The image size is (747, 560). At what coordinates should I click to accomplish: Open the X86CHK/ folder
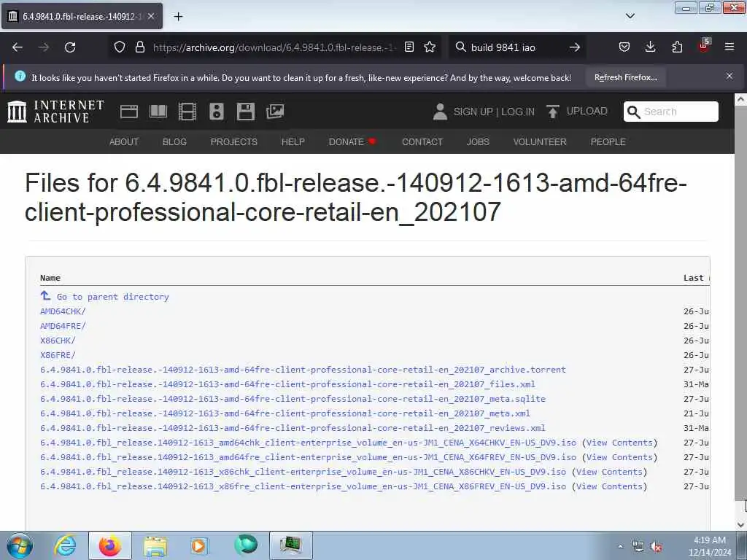pos(58,341)
